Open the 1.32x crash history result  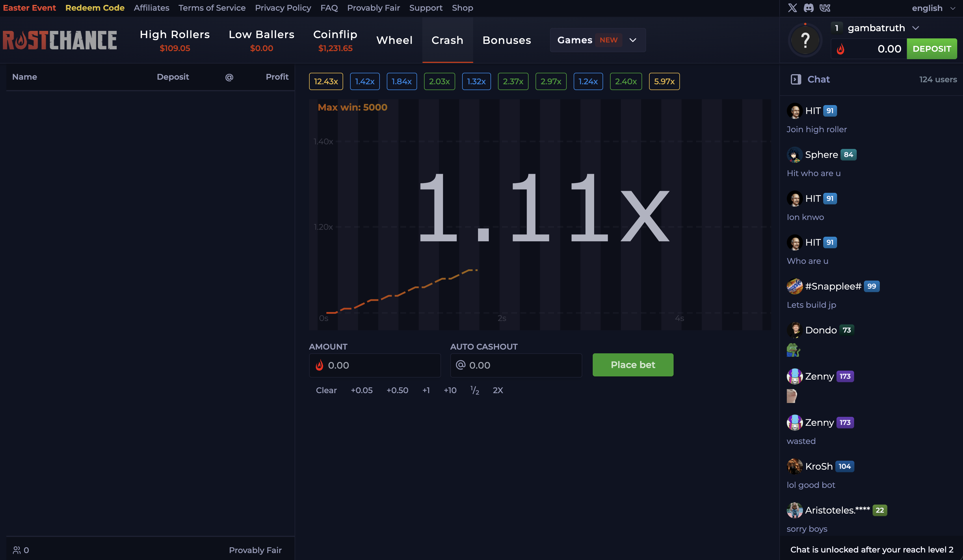click(x=477, y=81)
